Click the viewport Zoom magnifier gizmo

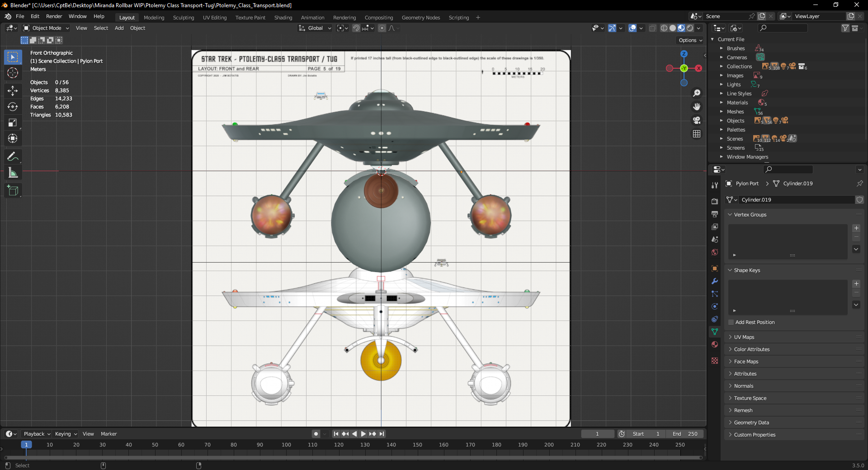click(697, 93)
